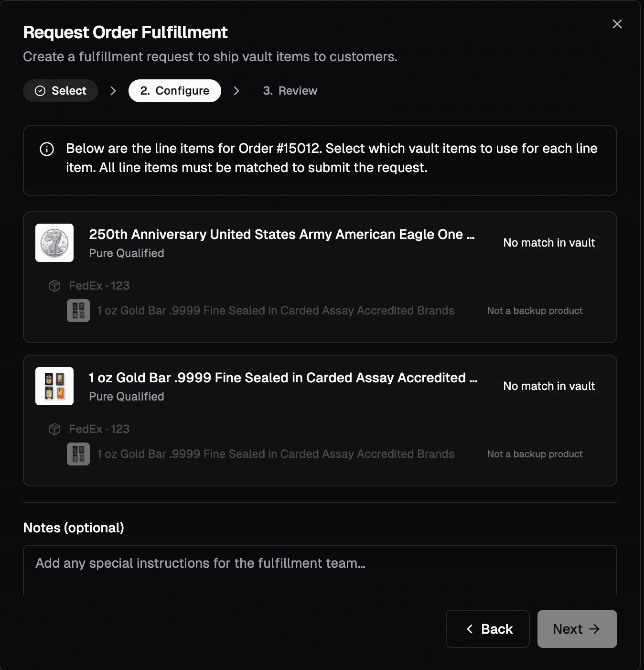Jump to the Review step

point(290,91)
